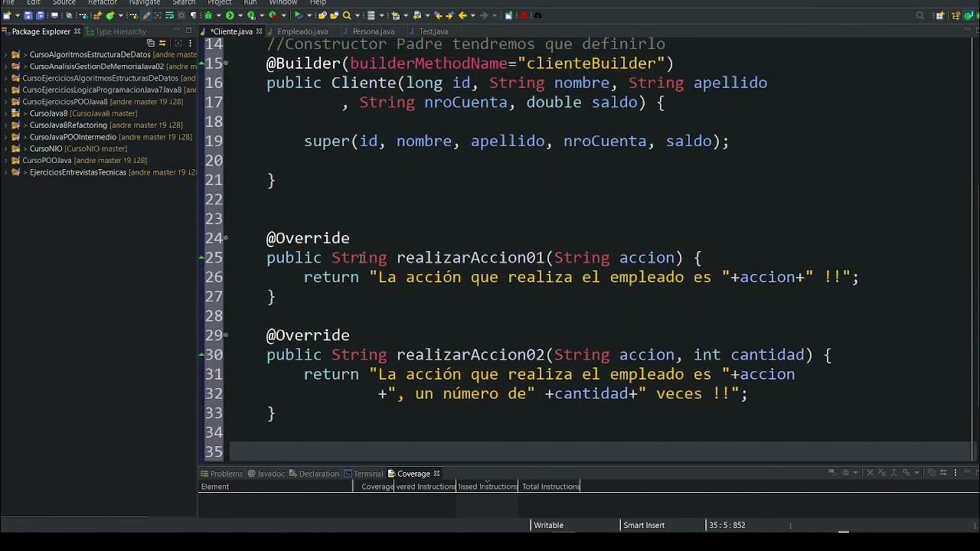
Task: Click the Save All icon
Action: click(40, 15)
